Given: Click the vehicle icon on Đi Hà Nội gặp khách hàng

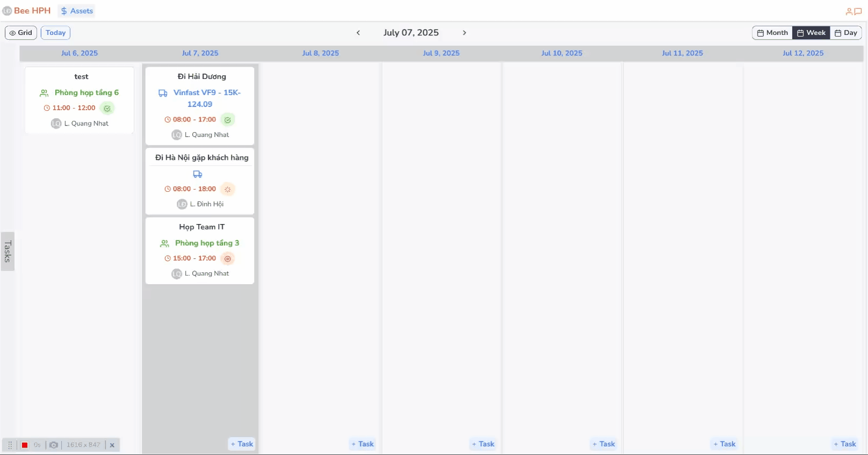Looking at the screenshot, I should (198, 174).
